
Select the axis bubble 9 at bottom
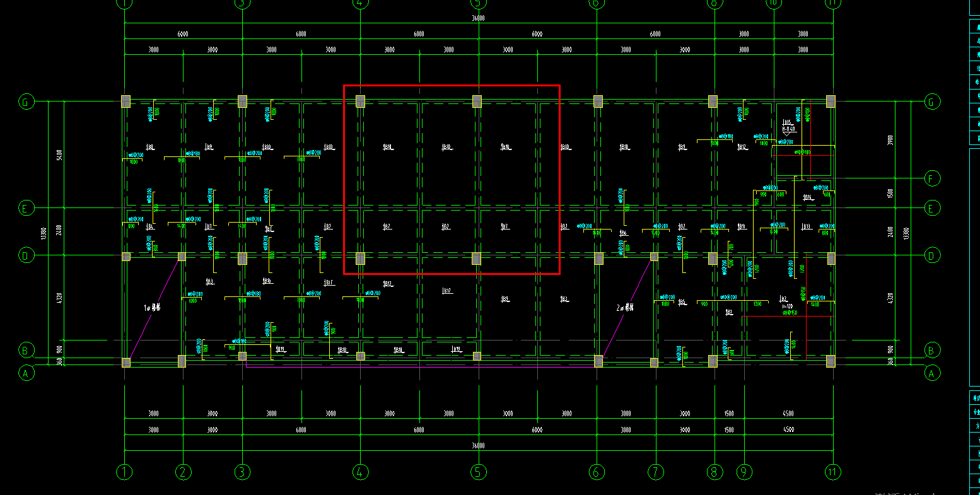tap(744, 472)
